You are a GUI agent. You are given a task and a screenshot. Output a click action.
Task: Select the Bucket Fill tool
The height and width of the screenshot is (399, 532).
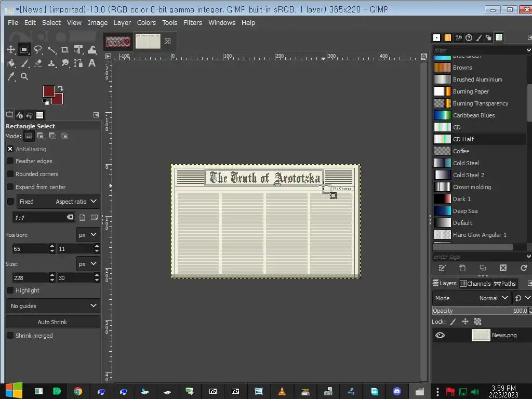pyautogui.click(x=11, y=63)
